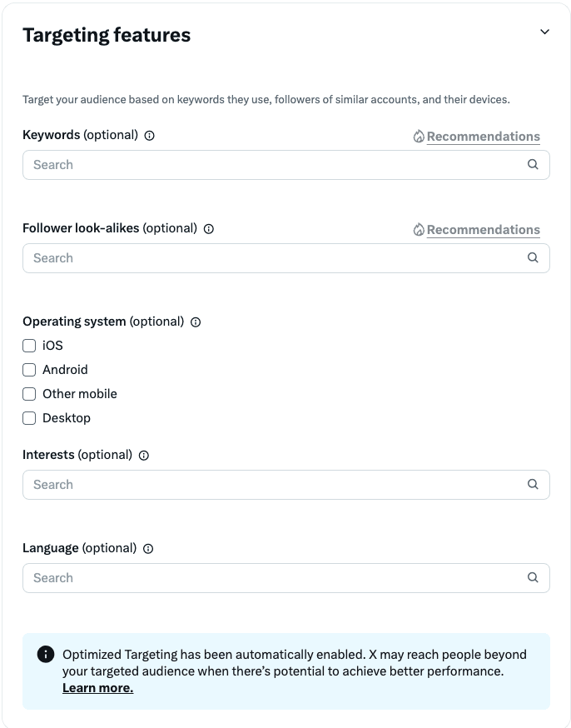The height and width of the screenshot is (728, 571).
Task: Follow the Learn more link
Action: click(97, 688)
